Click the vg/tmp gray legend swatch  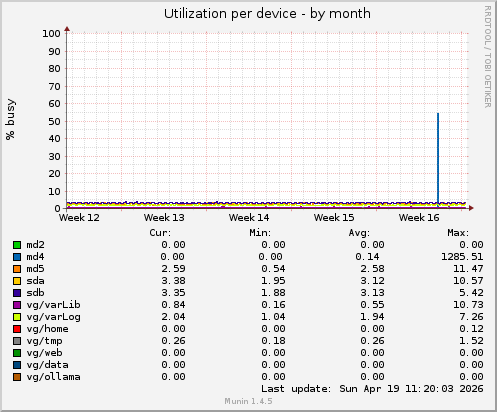tap(17, 341)
